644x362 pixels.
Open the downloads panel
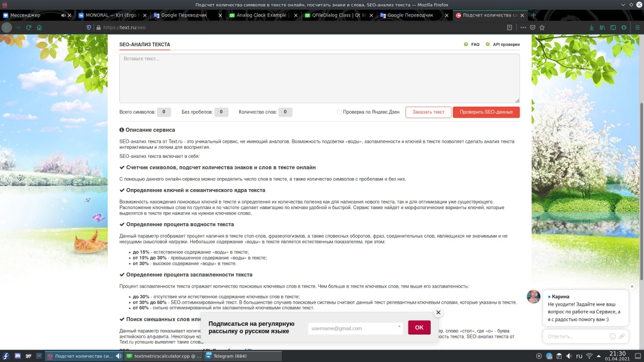tap(591, 27)
